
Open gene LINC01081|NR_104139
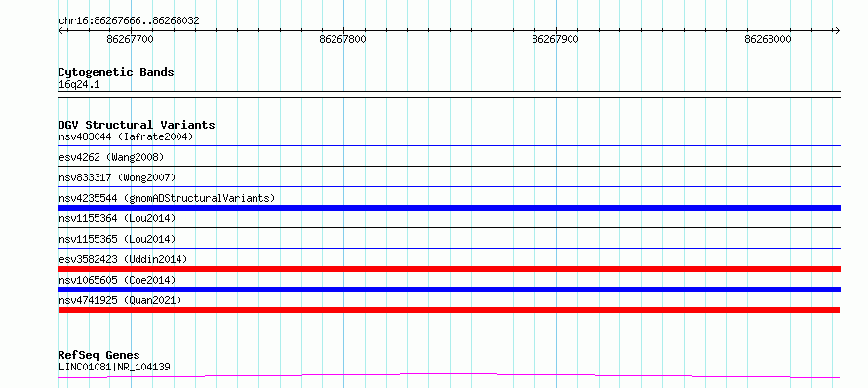[x=114, y=367]
